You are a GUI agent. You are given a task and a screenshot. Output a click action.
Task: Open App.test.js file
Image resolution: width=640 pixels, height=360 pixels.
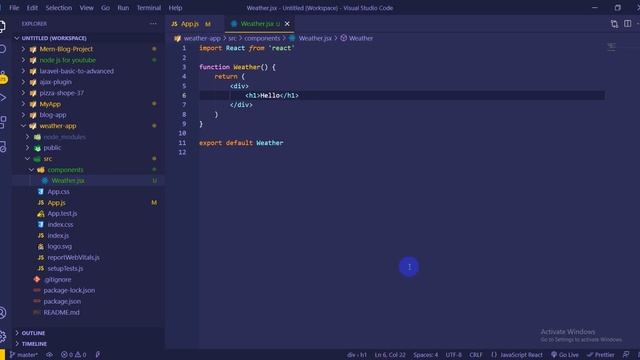[x=62, y=213]
